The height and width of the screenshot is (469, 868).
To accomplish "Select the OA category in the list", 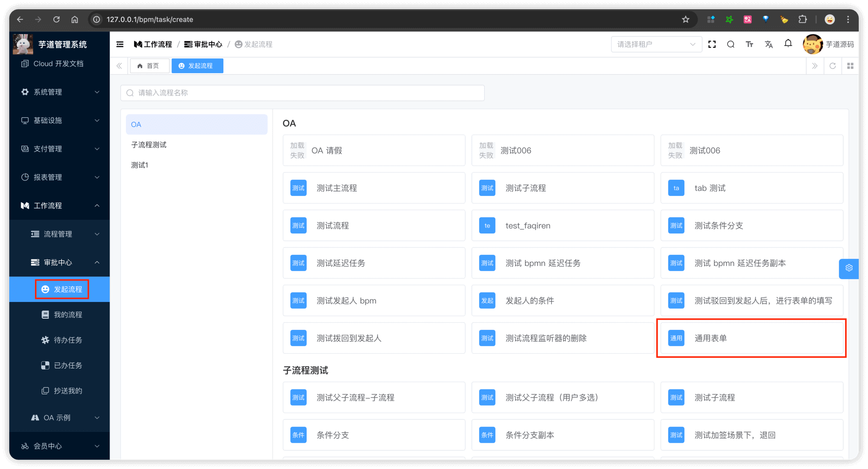I will point(196,124).
